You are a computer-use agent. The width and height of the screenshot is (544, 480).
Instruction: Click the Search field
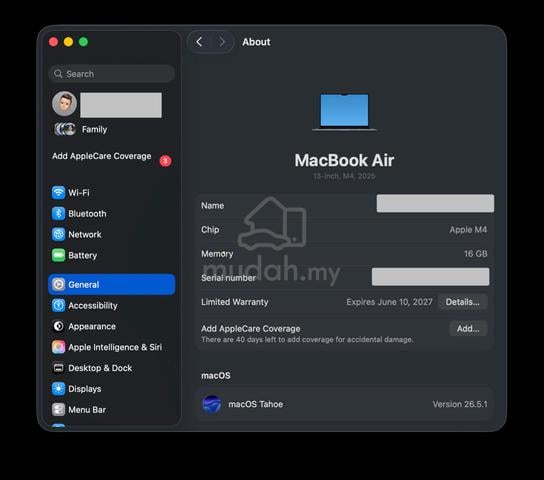click(x=112, y=74)
